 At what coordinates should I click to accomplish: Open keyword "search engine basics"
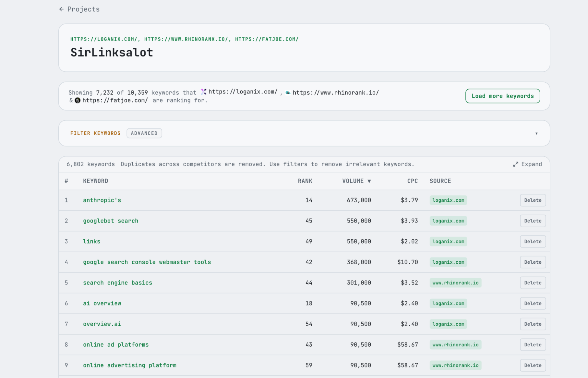point(117,283)
